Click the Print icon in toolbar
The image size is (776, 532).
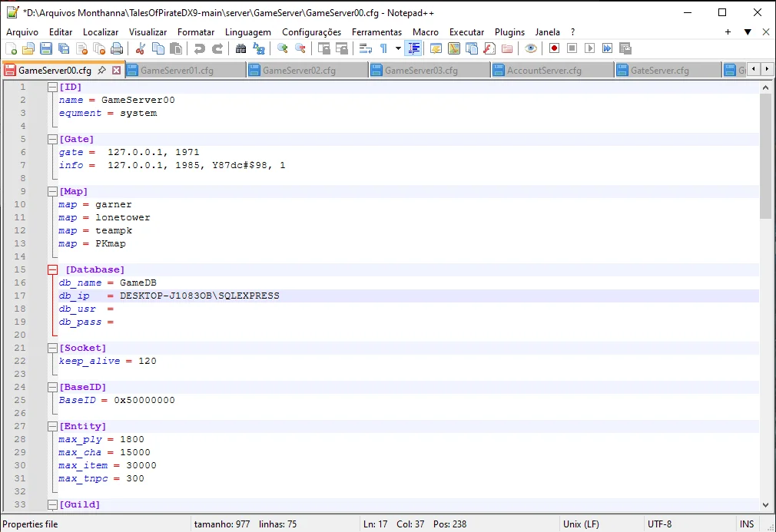click(117, 48)
